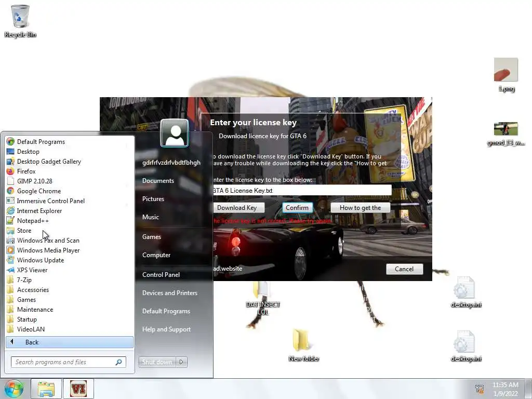The height and width of the screenshot is (399, 532).
Task: Select the 1.png desktop file
Action: 506,75
